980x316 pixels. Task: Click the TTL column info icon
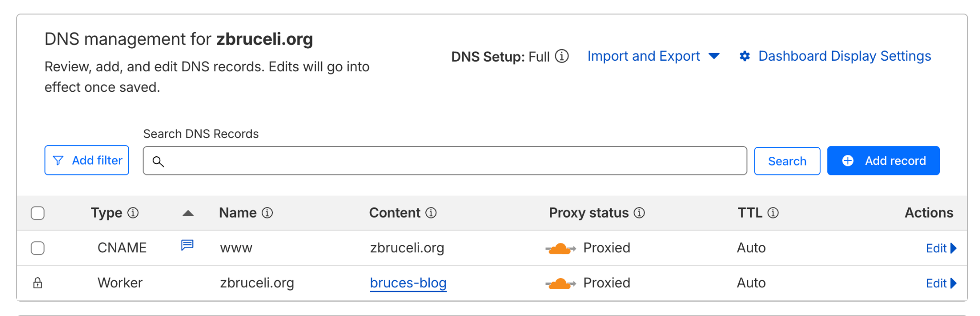point(773,213)
